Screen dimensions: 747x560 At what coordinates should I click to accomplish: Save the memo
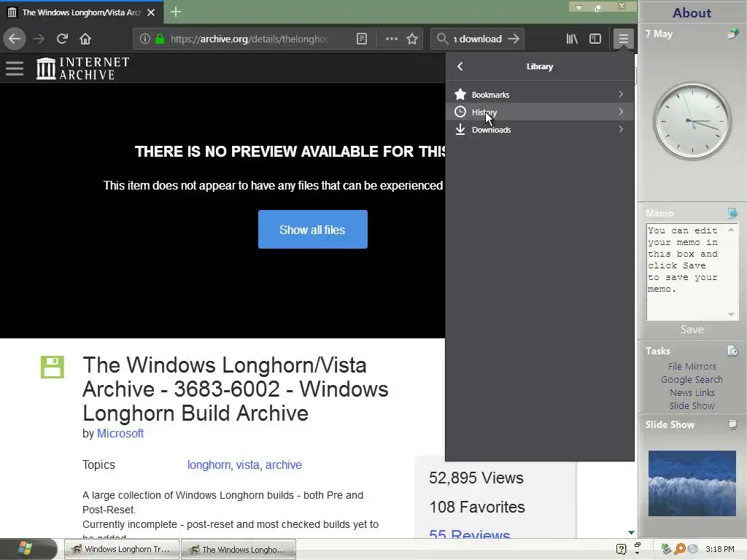692,330
